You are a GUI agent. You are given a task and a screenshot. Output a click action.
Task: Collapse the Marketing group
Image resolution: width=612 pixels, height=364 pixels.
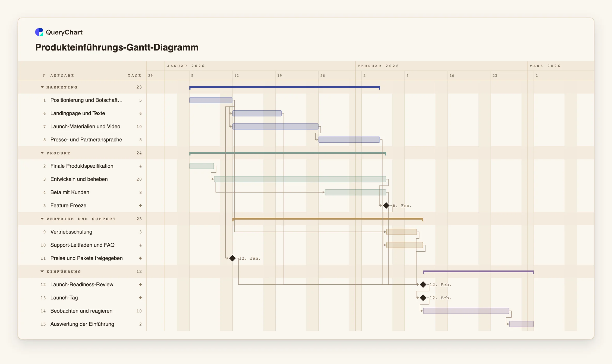click(42, 87)
